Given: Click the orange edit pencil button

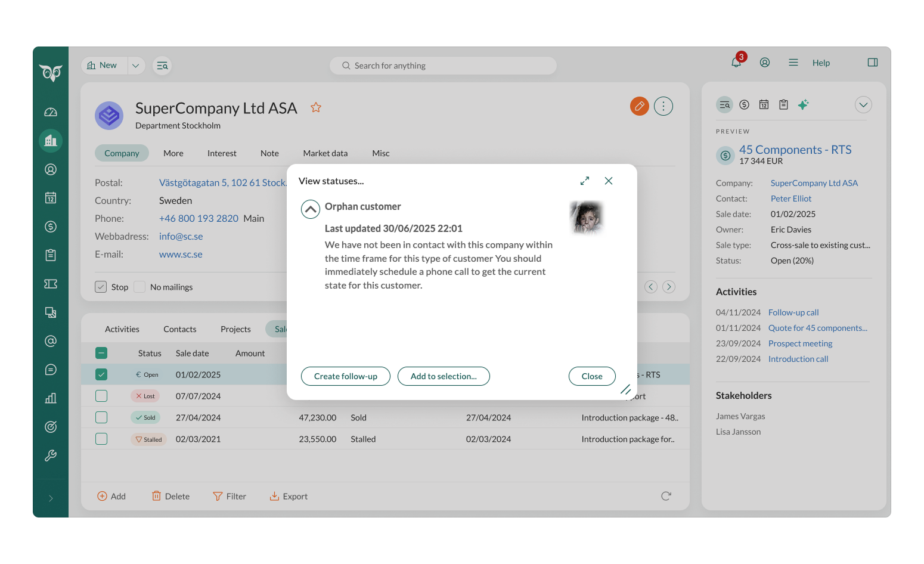Looking at the screenshot, I should [639, 106].
